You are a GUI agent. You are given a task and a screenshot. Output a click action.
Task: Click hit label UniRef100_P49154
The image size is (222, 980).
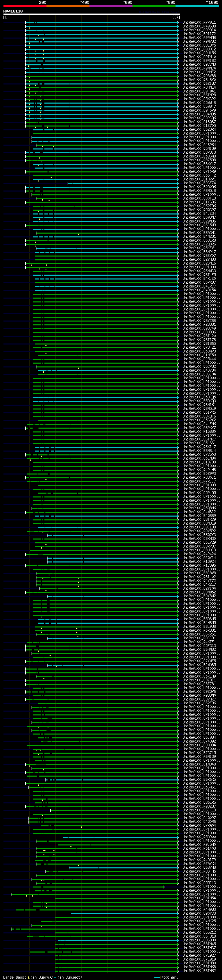pos(199,290)
